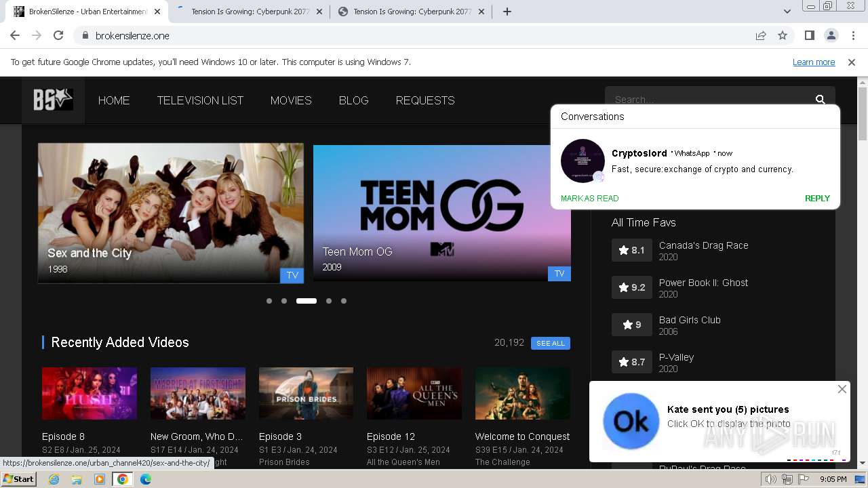Click the padlock site info icon

tap(85, 35)
